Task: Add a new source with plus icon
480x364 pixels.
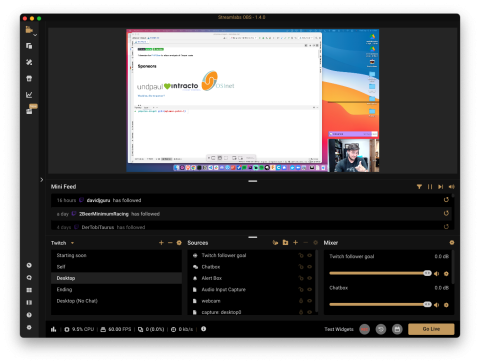Action: pos(295,243)
